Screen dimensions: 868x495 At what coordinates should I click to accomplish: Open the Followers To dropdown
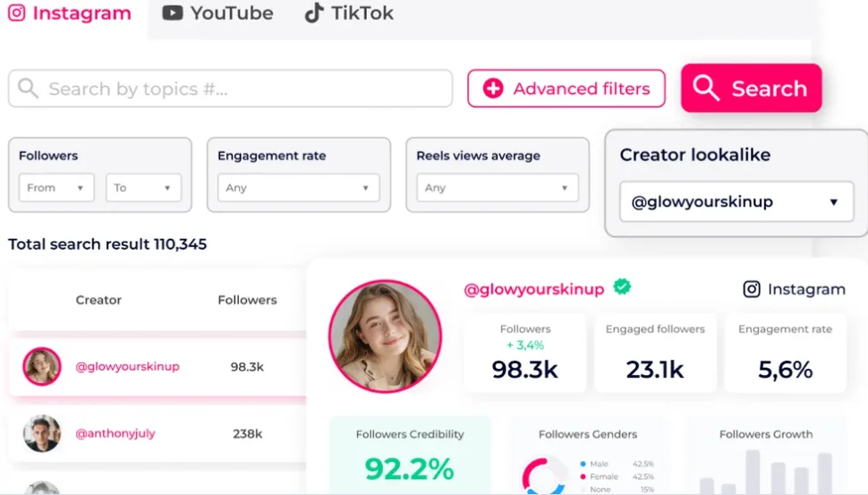(143, 188)
